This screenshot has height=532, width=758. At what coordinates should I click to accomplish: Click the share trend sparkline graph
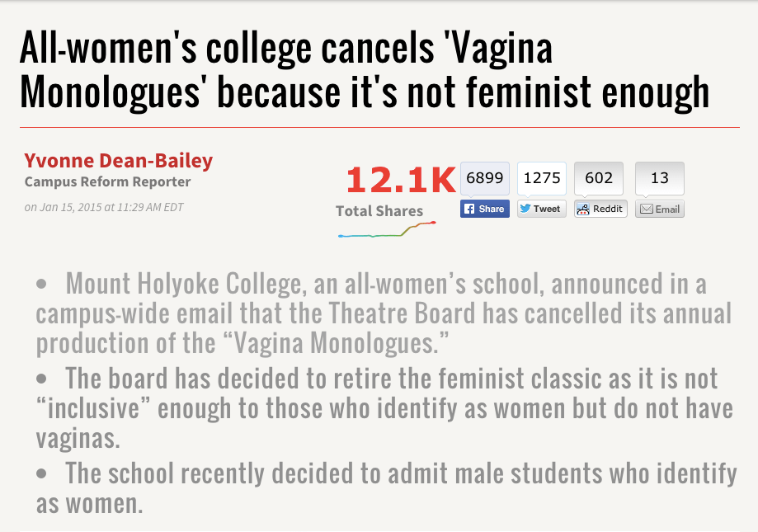pyautogui.click(x=387, y=232)
